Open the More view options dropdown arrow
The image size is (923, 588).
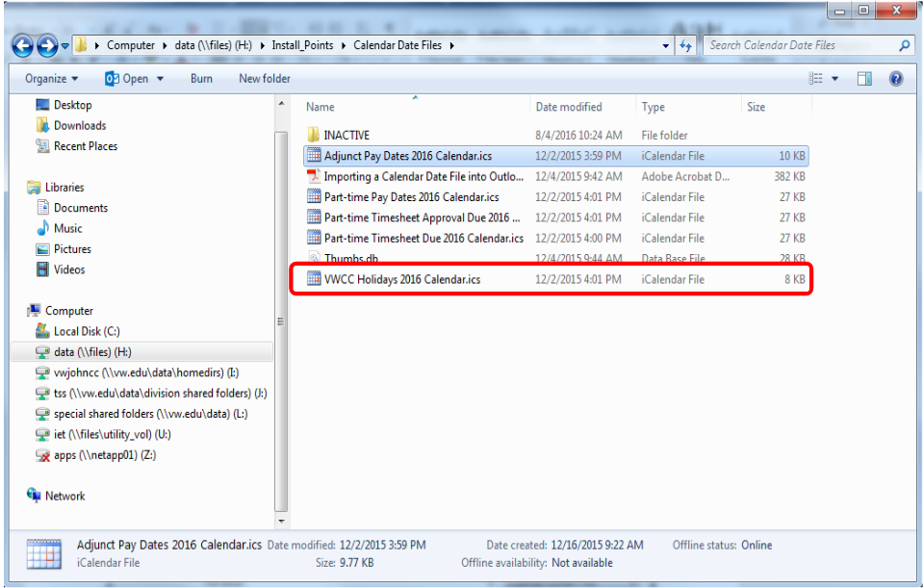pos(834,78)
